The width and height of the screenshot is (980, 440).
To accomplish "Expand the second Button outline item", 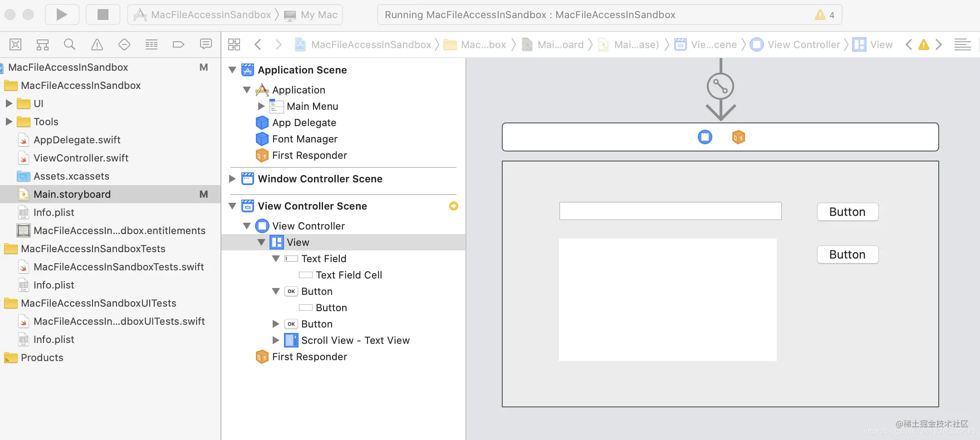I will pos(275,324).
